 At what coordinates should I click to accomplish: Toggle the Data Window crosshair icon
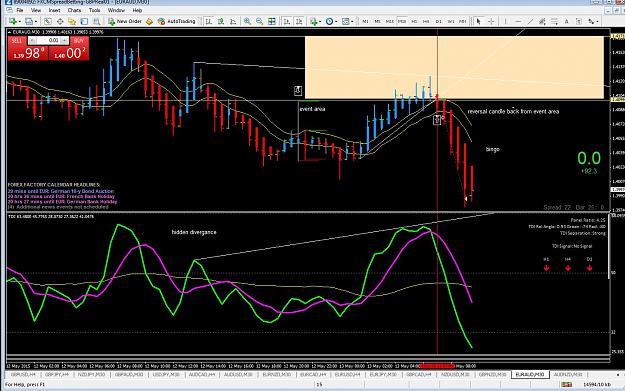(60, 21)
